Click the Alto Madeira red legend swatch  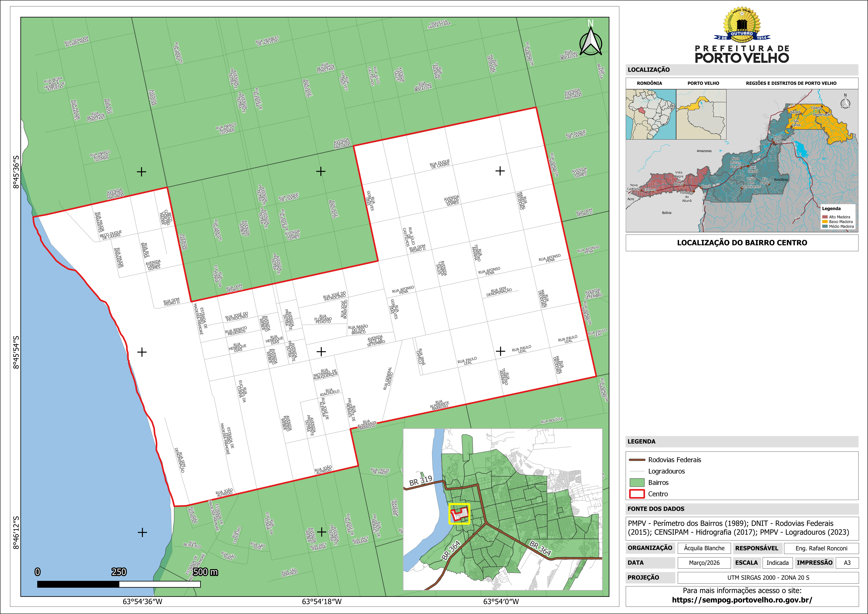tap(825, 217)
